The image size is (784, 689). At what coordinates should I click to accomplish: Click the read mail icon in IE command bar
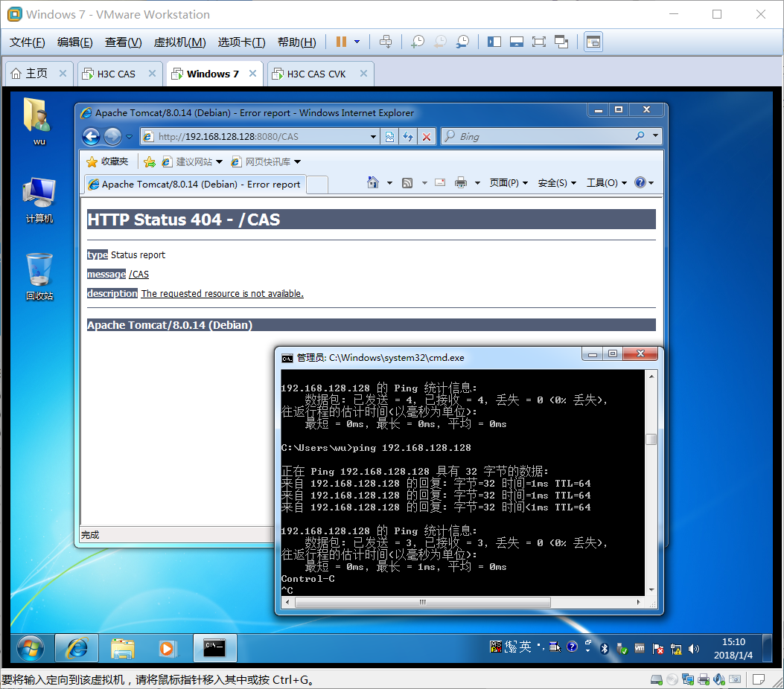tap(440, 183)
